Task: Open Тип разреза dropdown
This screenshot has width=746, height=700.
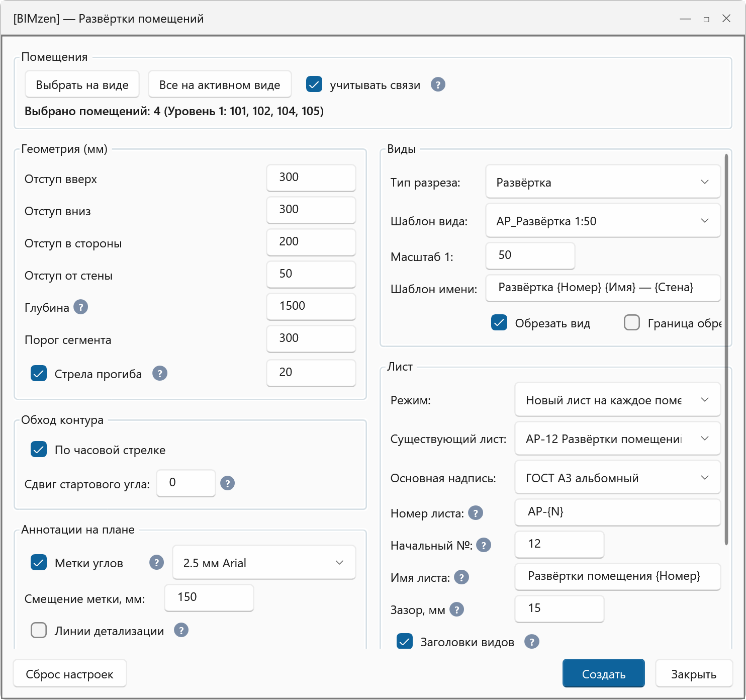Action: point(603,182)
